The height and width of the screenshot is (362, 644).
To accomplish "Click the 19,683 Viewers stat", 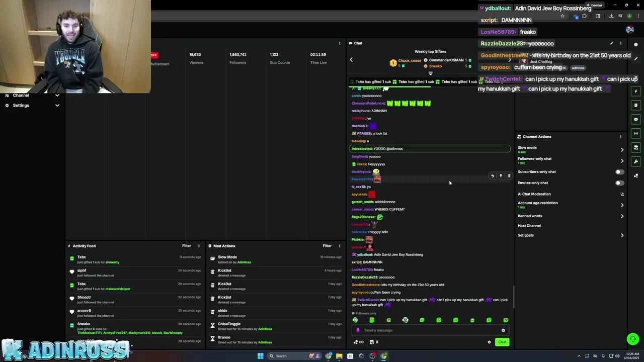I will [x=196, y=58].
